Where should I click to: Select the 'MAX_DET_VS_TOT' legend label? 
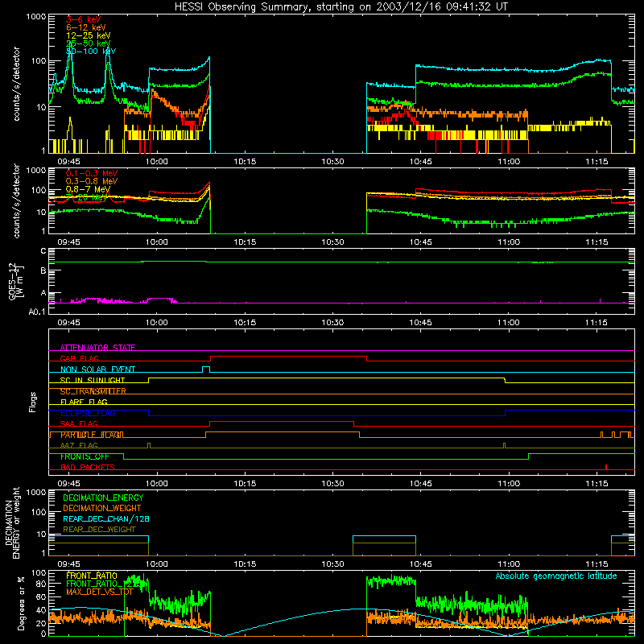100,592
